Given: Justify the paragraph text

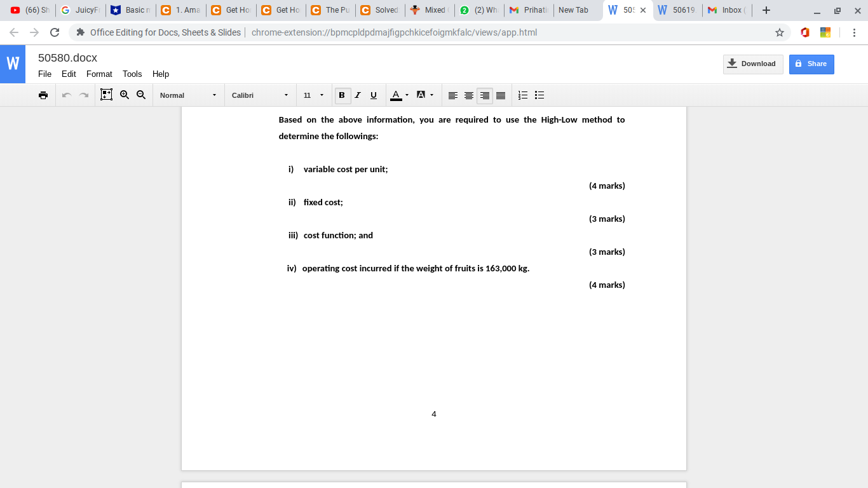Looking at the screenshot, I should (501, 95).
